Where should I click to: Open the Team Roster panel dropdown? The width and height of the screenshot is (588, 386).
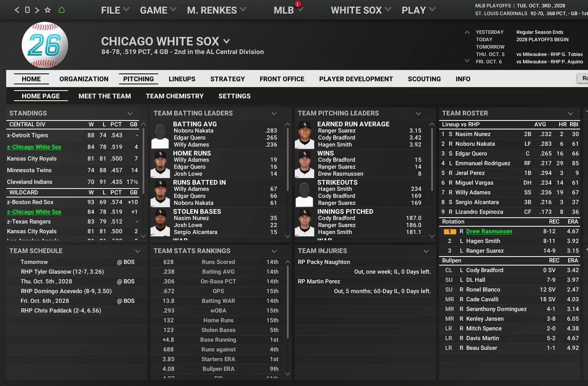click(570, 114)
